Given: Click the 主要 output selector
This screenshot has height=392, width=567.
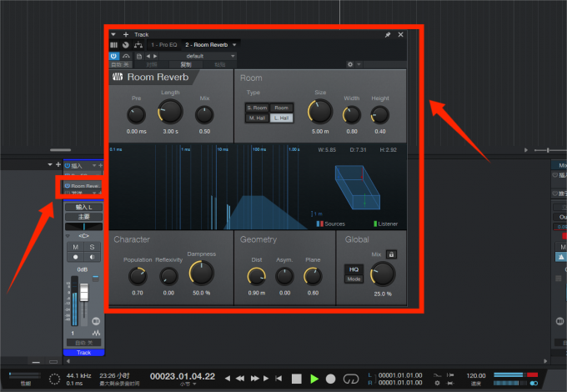Looking at the screenshot, I should pos(83,217).
